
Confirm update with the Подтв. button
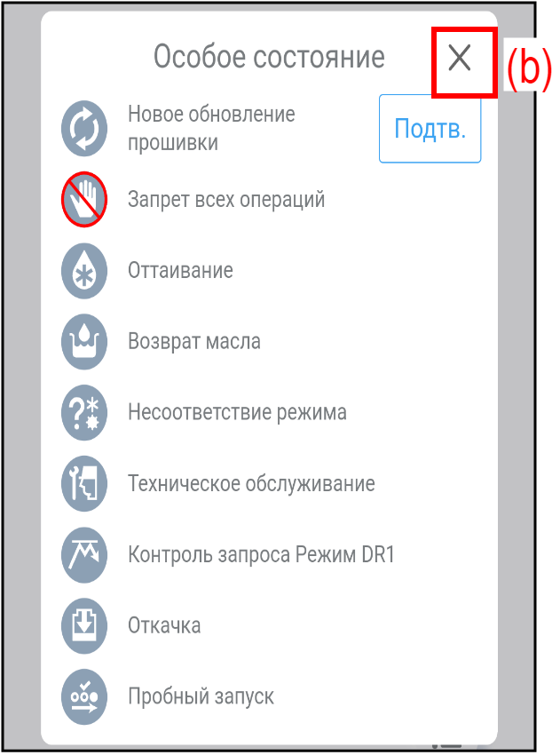click(430, 129)
